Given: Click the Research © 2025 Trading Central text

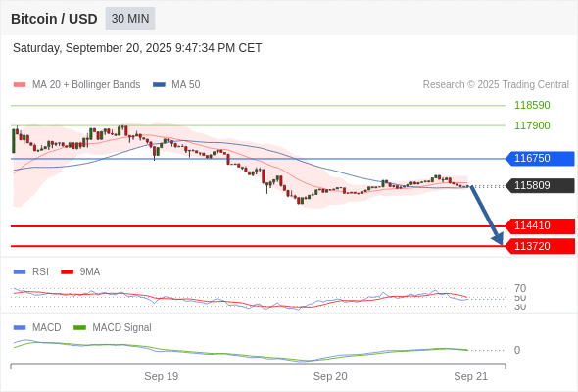Looking at the screenshot, I should point(496,85).
